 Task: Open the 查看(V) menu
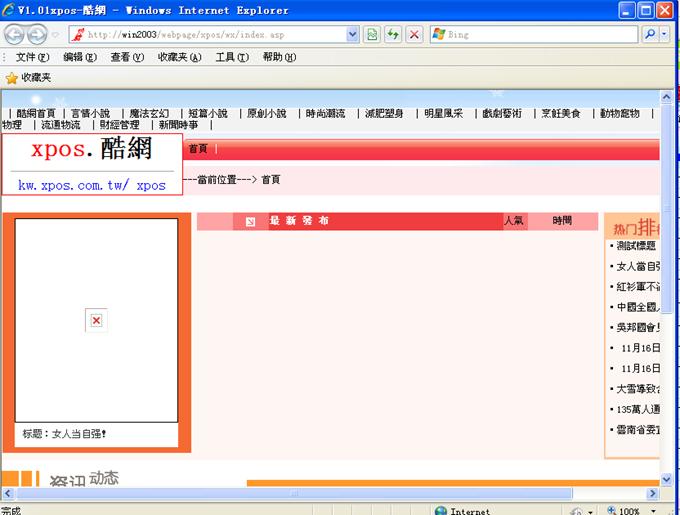127,57
